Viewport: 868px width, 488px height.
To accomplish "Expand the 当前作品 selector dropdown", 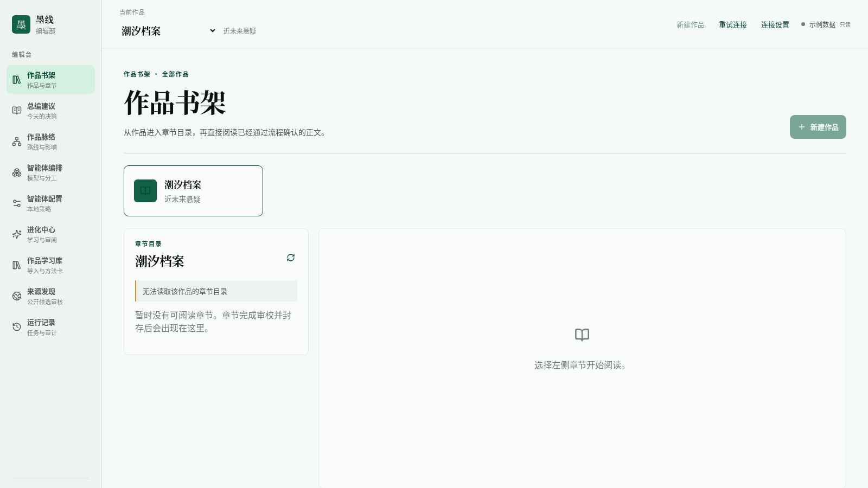I will point(168,31).
